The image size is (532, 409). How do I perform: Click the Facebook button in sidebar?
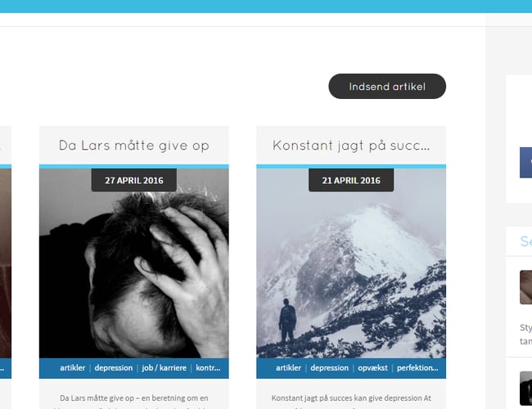526,163
